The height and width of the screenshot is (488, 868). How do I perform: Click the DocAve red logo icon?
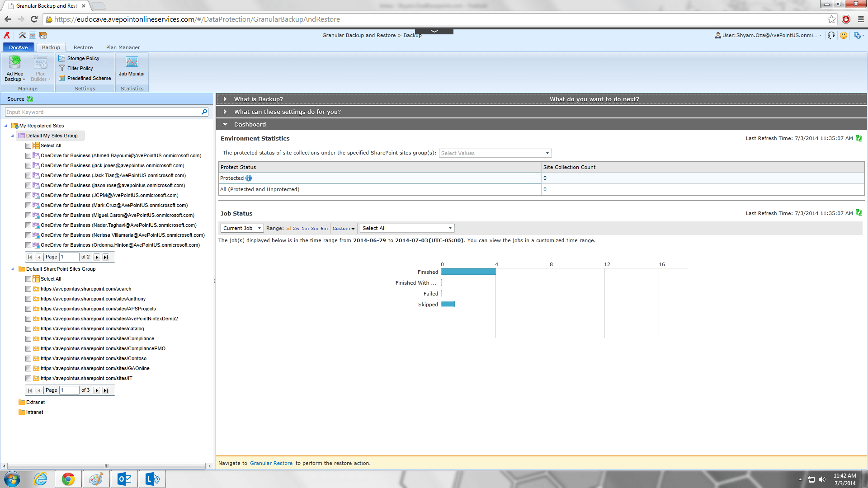(x=7, y=35)
